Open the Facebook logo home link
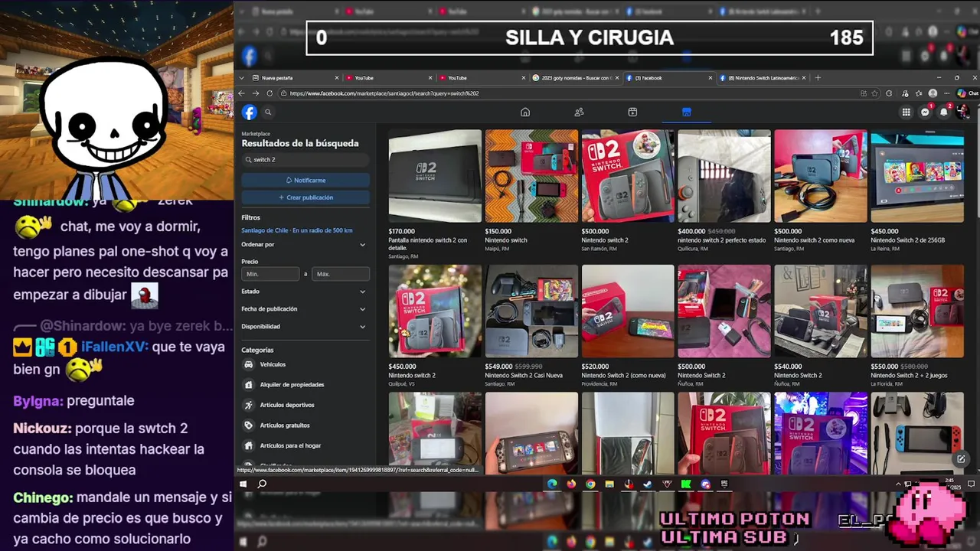The height and width of the screenshot is (551, 980). (x=250, y=112)
